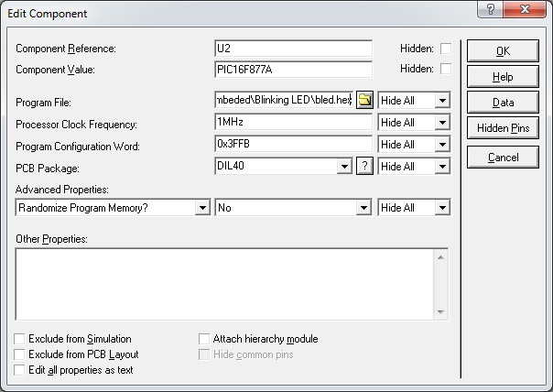Click the Data button
This screenshot has height=392, width=553.
click(503, 103)
